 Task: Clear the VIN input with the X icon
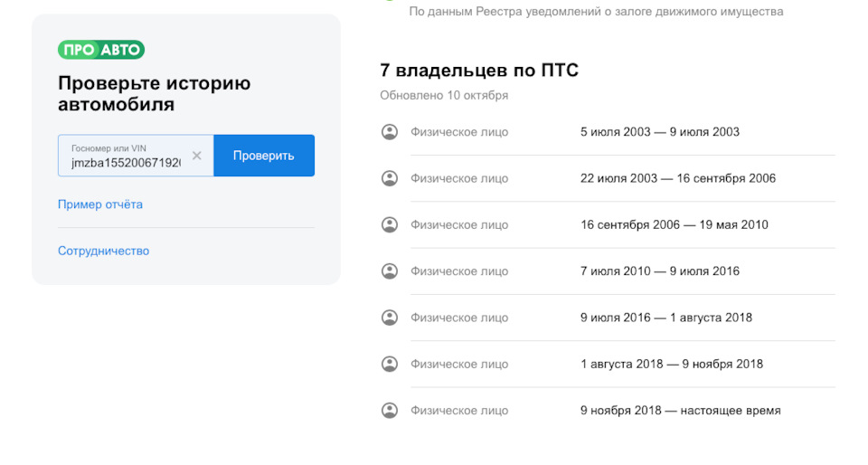tap(196, 156)
